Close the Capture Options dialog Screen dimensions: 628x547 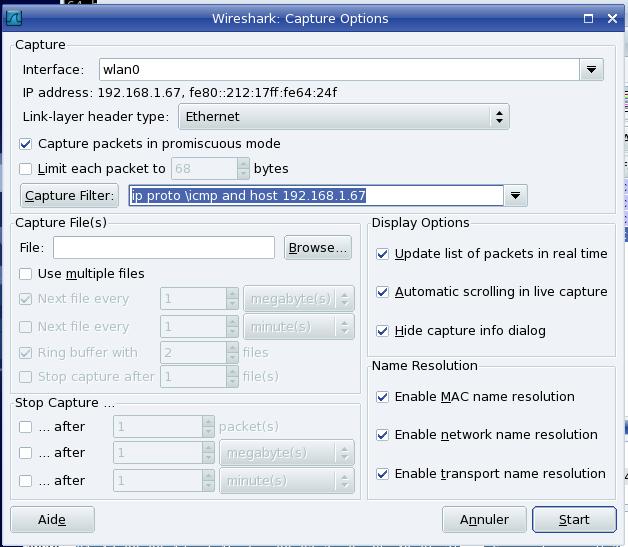tap(612, 18)
